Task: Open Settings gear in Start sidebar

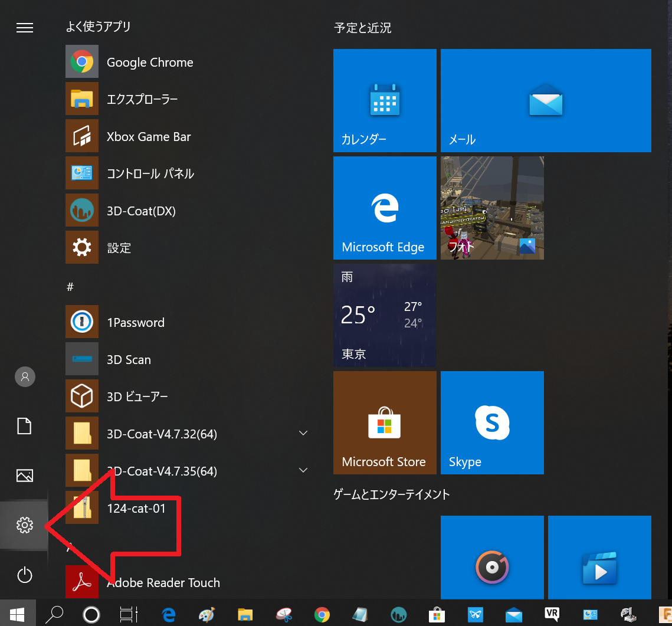Action: click(24, 525)
